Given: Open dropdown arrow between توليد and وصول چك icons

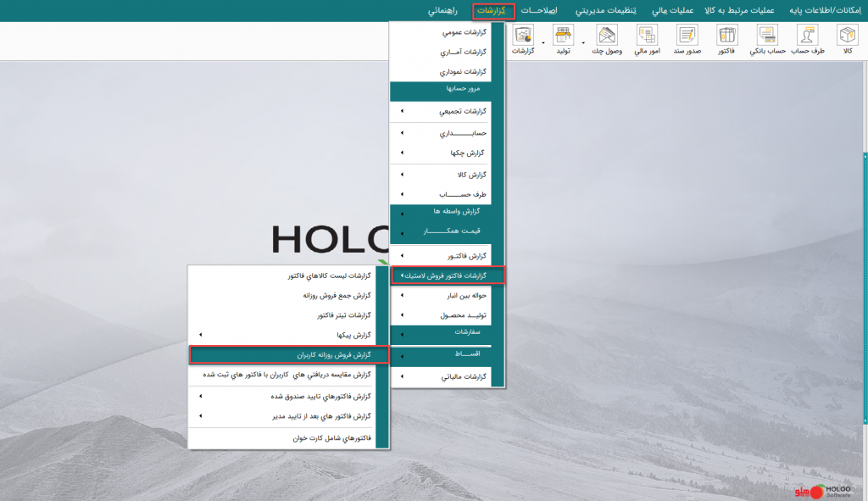Looking at the screenshot, I should [583, 42].
